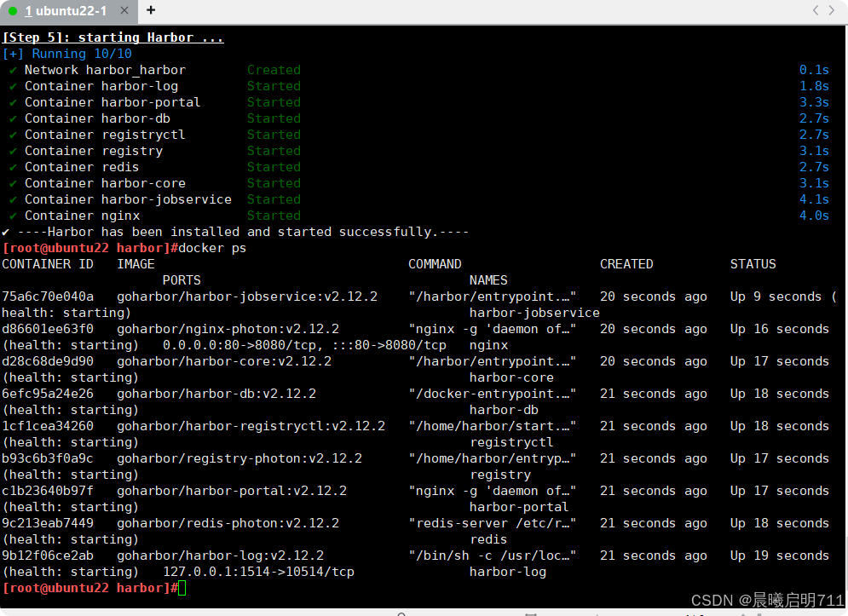Viewport: 848px width, 616px height.
Task: Select image goharbor/harbor-registryctl:v2.12.2
Action: coord(251,426)
